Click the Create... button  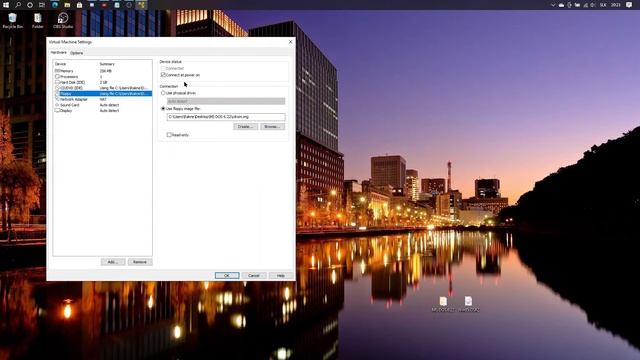[x=245, y=127]
